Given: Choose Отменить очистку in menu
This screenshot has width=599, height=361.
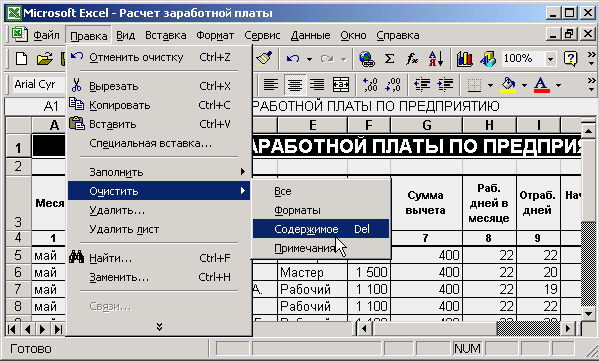Looking at the screenshot, I should tap(159, 57).
